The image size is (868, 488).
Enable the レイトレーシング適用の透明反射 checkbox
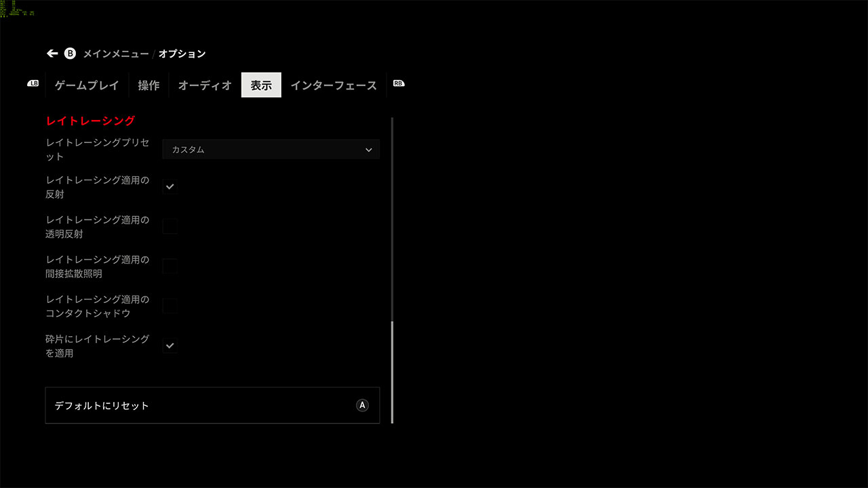(170, 226)
